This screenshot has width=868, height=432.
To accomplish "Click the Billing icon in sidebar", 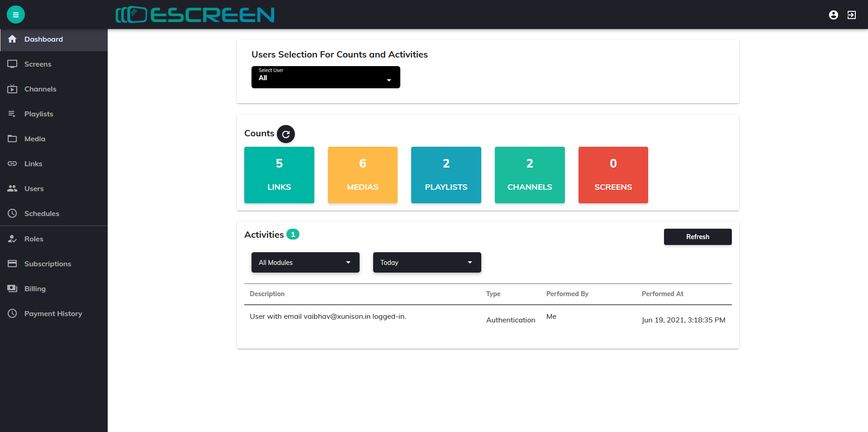I will pyautogui.click(x=12, y=288).
